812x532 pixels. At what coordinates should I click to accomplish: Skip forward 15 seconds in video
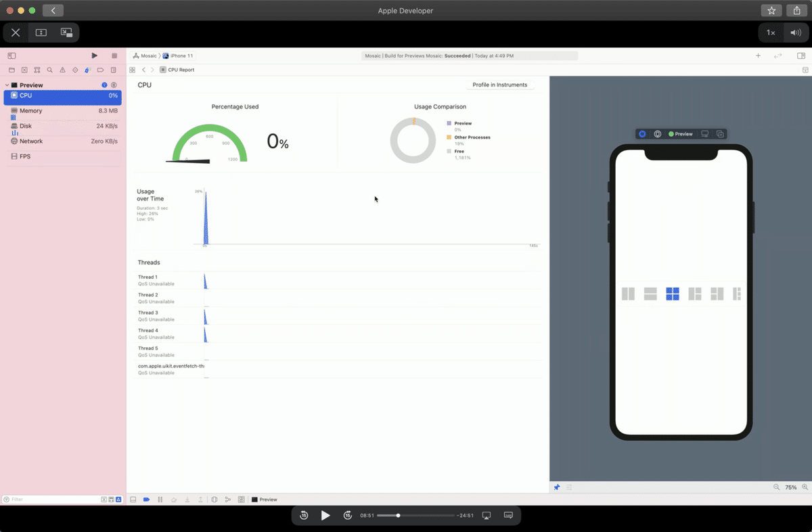coord(348,516)
